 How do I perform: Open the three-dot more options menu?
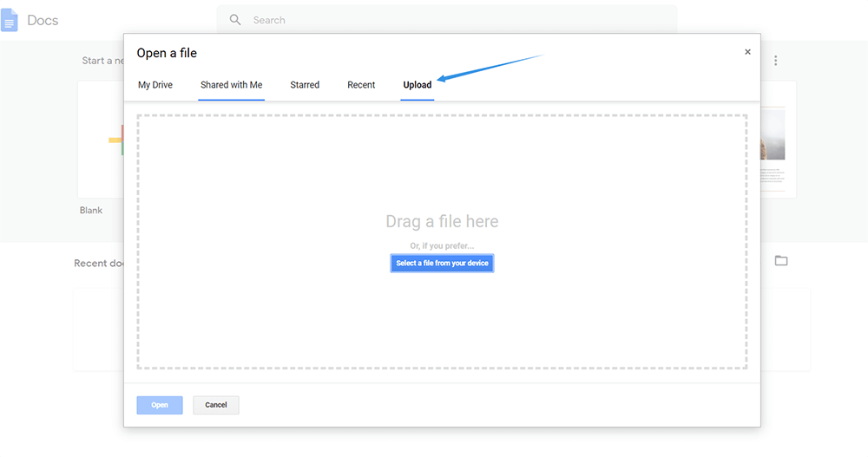[x=776, y=61]
